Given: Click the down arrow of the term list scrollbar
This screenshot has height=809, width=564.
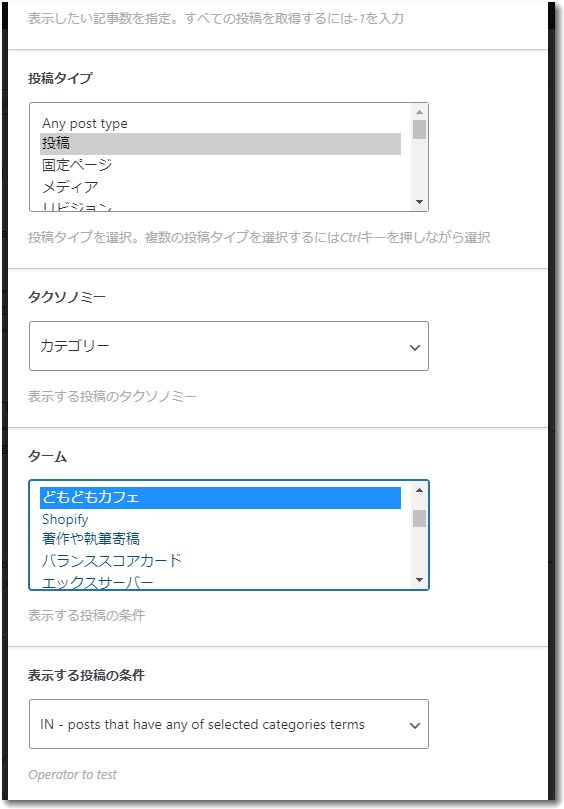Looking at the screenshot, I should tap(419, 580).
